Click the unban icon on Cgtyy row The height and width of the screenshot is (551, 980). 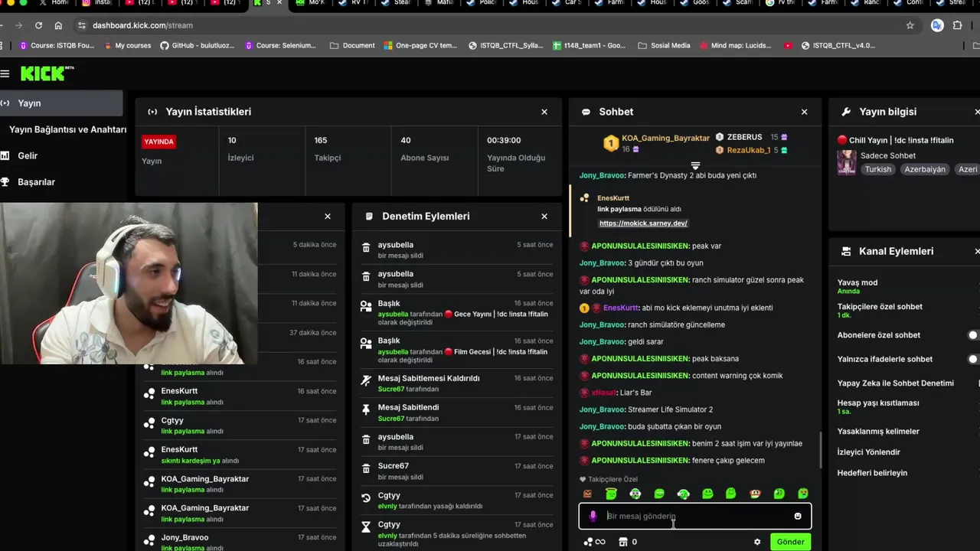tap(366, 500)
